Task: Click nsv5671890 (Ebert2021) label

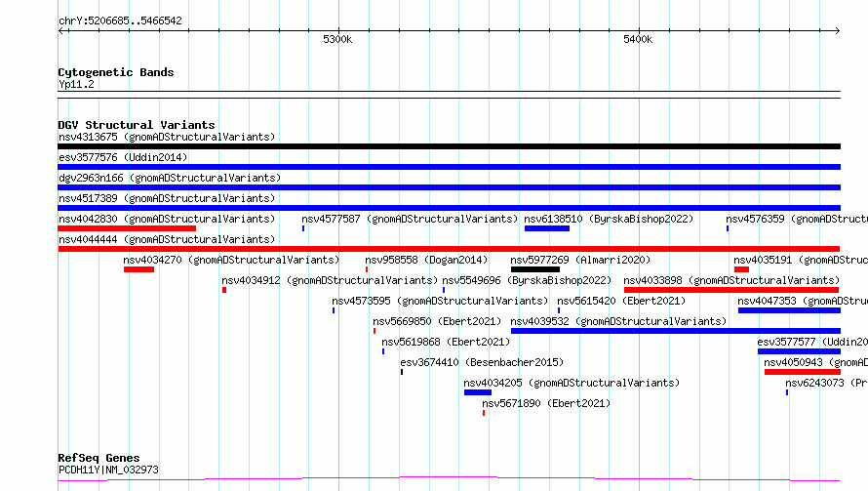Action: (x=546, y=403)
